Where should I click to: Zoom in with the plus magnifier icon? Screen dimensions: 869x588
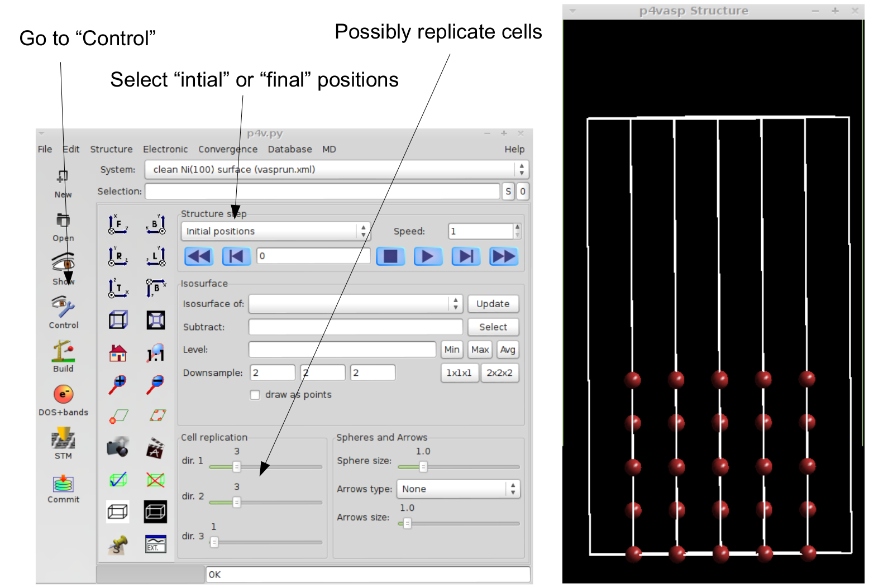tap(118, 384)
